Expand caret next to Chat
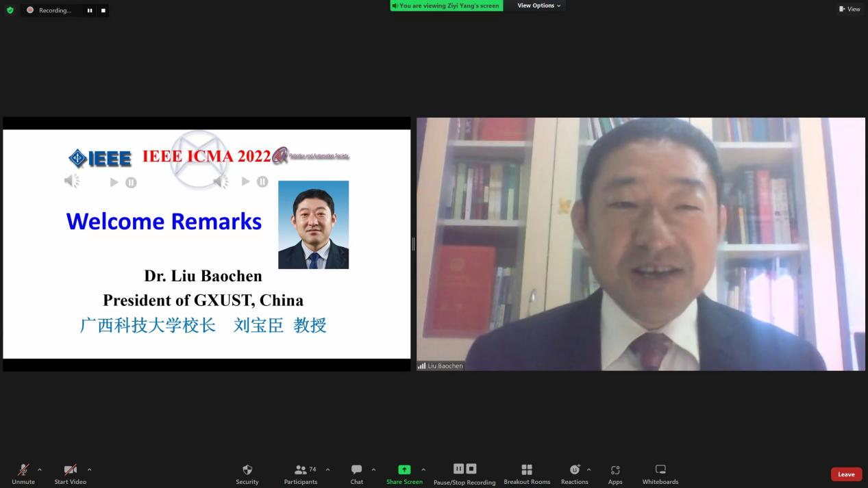Image resolution: width=868 pixels, height=488 pixels. 373,470
